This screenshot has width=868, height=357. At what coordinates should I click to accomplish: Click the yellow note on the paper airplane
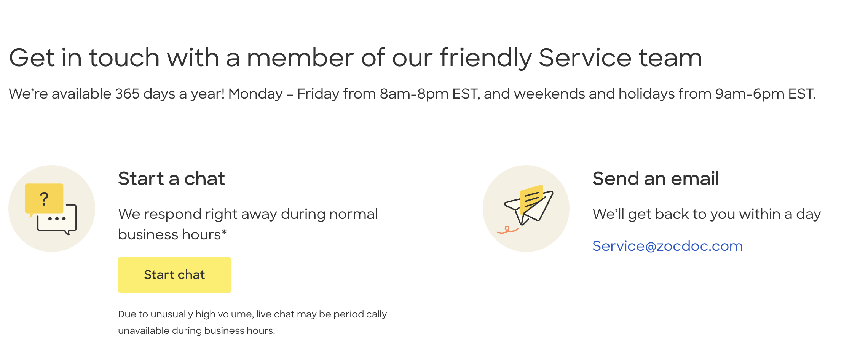pos(532,198)
